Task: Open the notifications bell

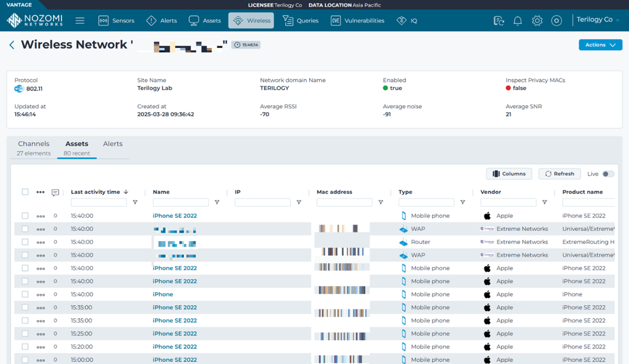Action: coord(518,20)
